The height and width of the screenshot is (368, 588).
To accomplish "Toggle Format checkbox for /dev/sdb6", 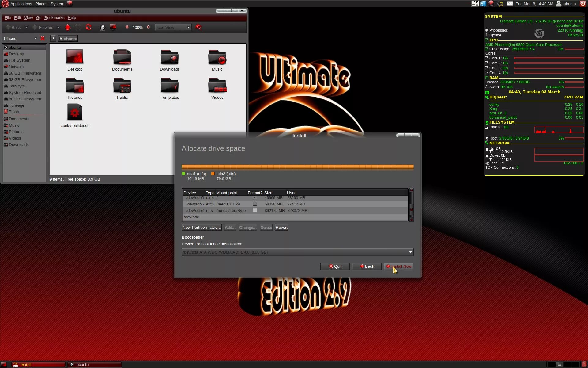I will [x=255, y=204].
